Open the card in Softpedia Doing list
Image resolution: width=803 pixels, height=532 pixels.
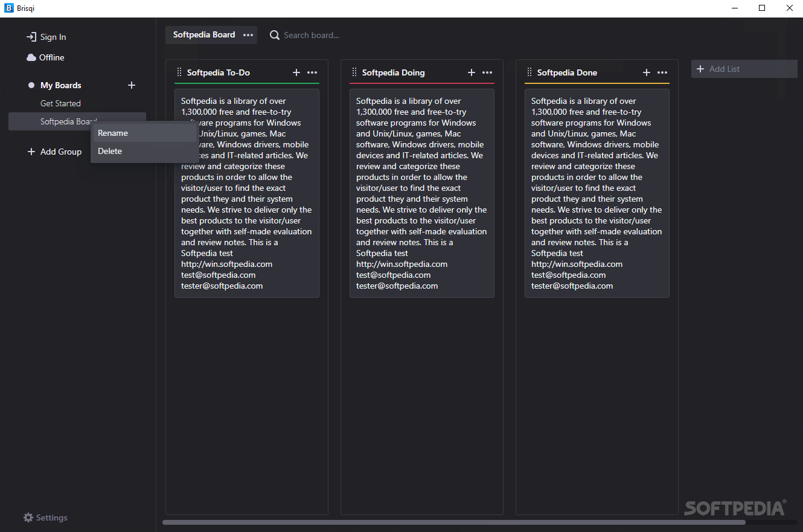[x=422, y=193]
